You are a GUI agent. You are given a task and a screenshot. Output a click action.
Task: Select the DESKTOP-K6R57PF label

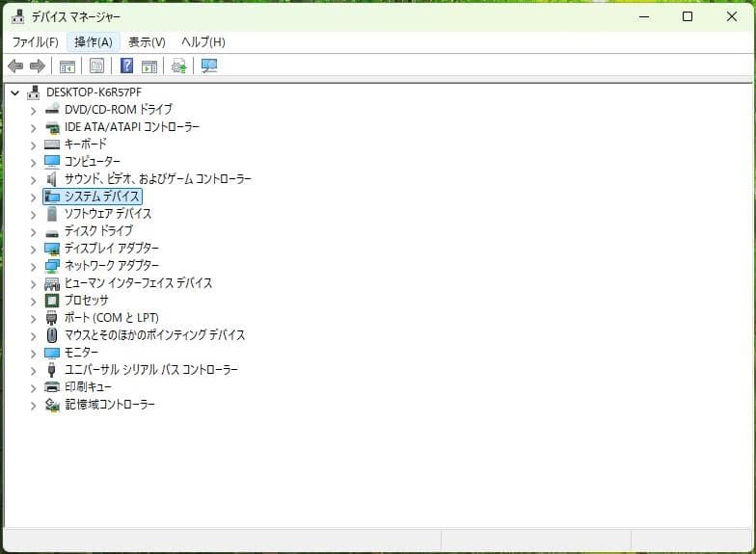[94, 92]
